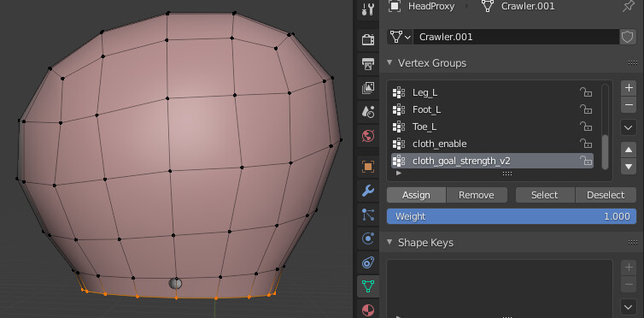Click the Toe_L vertex group icon

(x=399, y=127)
